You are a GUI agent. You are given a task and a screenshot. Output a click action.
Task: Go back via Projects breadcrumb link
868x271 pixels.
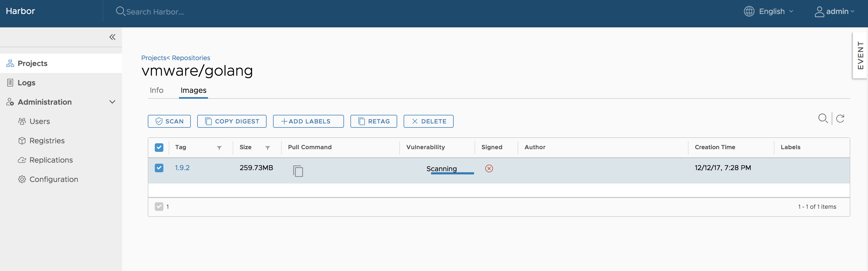tap(154, 58)
